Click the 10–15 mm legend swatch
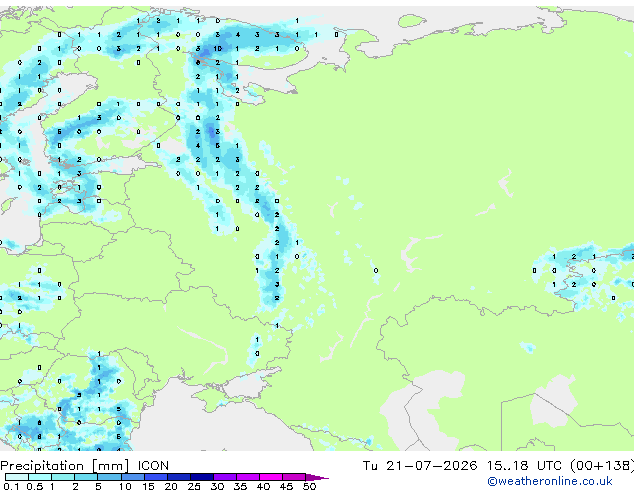 (132, 477)
